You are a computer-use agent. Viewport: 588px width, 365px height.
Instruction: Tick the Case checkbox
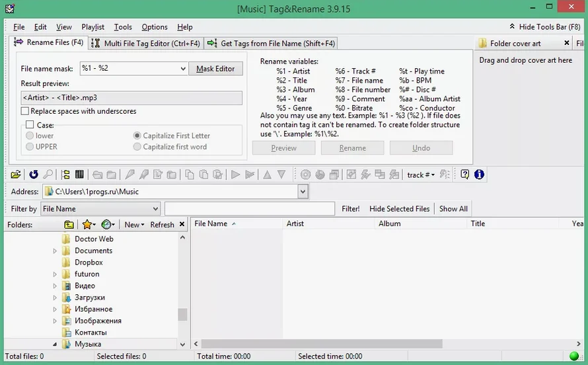coord(30,124)
